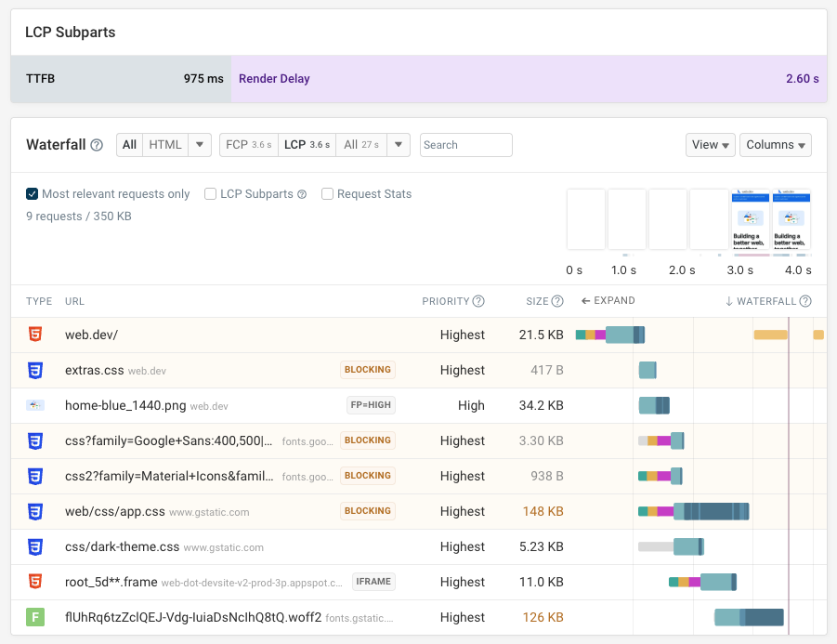The height and width of the screenshot is (644, 837).
Task: Click the CSS icon for css/dark-theme.css
Action: 34,546
